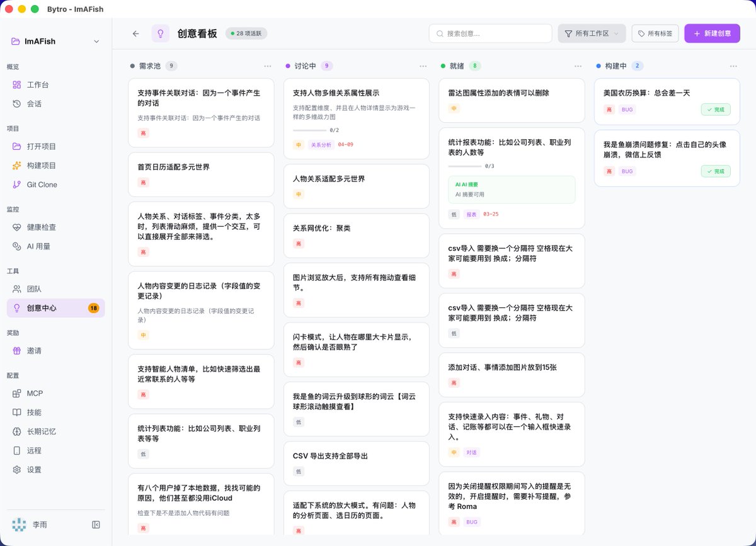This screenshot has width=756, height=546.
Task: Click the 需求池 column count badge 9
Action: pyautogui.click(x=171, y=65)
